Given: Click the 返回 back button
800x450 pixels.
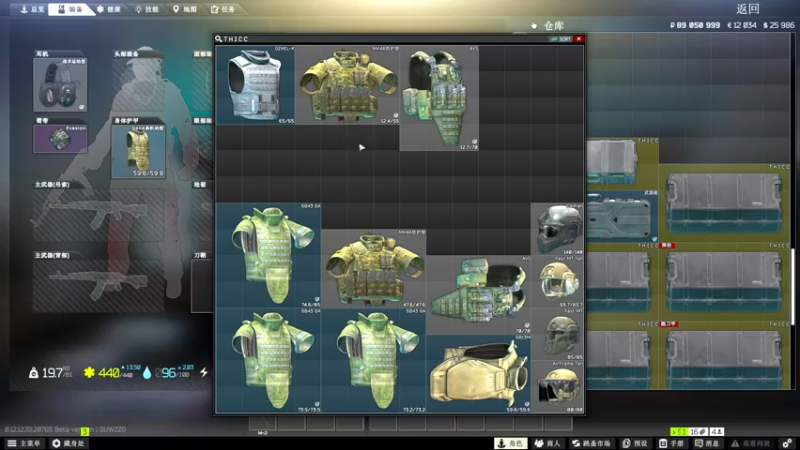Looking at the screenshot, I should pyautogui.click(x=747, y=9).
